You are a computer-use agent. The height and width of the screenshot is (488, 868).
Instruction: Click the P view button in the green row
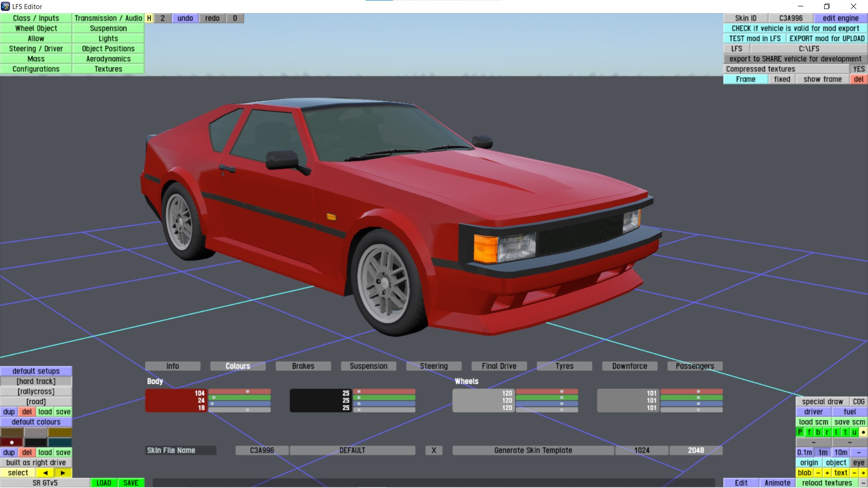pyautogui.click(x=800, y=432)
